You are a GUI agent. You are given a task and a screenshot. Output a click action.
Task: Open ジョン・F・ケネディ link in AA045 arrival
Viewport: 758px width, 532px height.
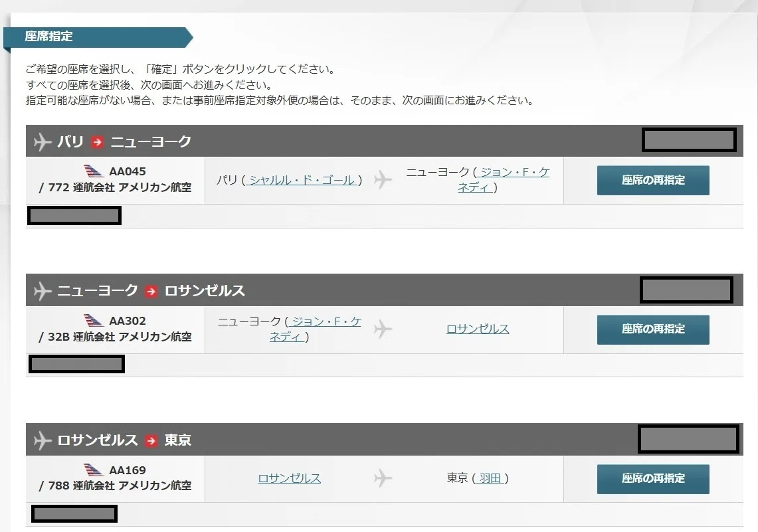coord(504,180)
